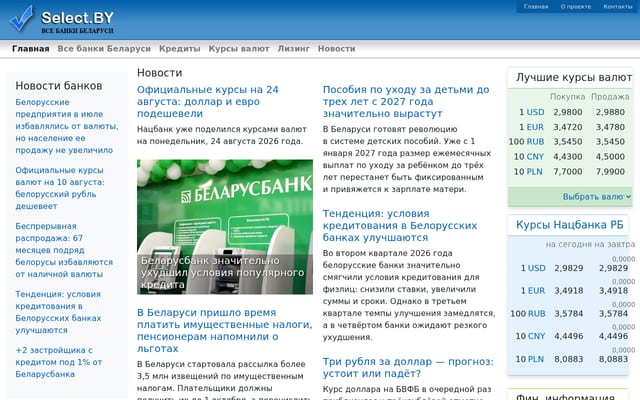Viewport: 640px width, 400px height.
Task: Click the Select.BY checkmark logo
Action: click(21, 19)
